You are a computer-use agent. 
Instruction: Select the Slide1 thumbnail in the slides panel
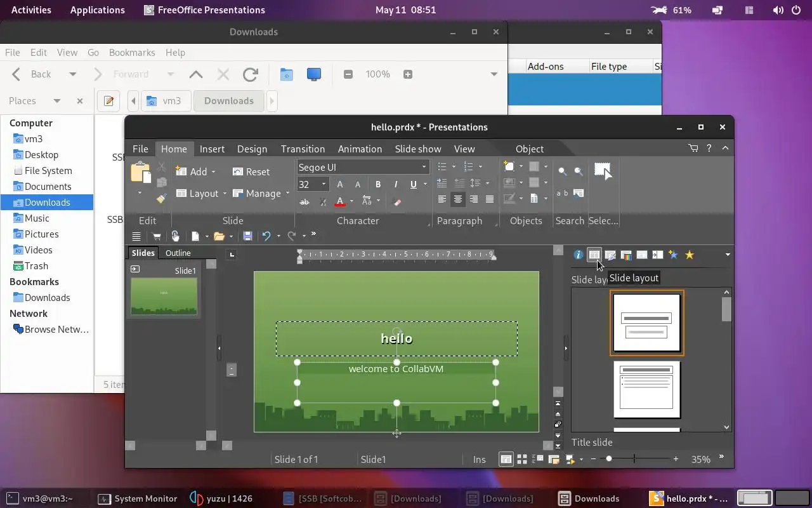click(164, 297)
